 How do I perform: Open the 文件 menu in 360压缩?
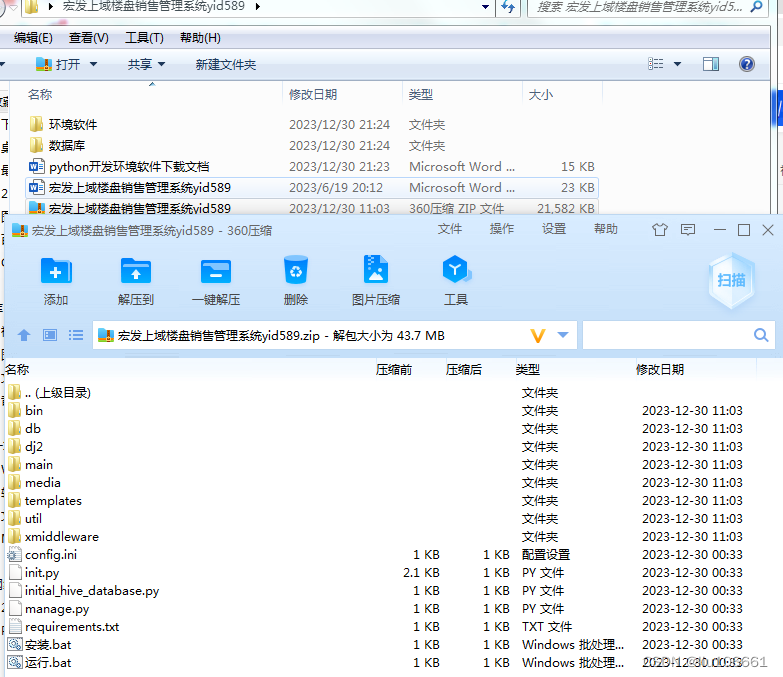tap(450, 229)
